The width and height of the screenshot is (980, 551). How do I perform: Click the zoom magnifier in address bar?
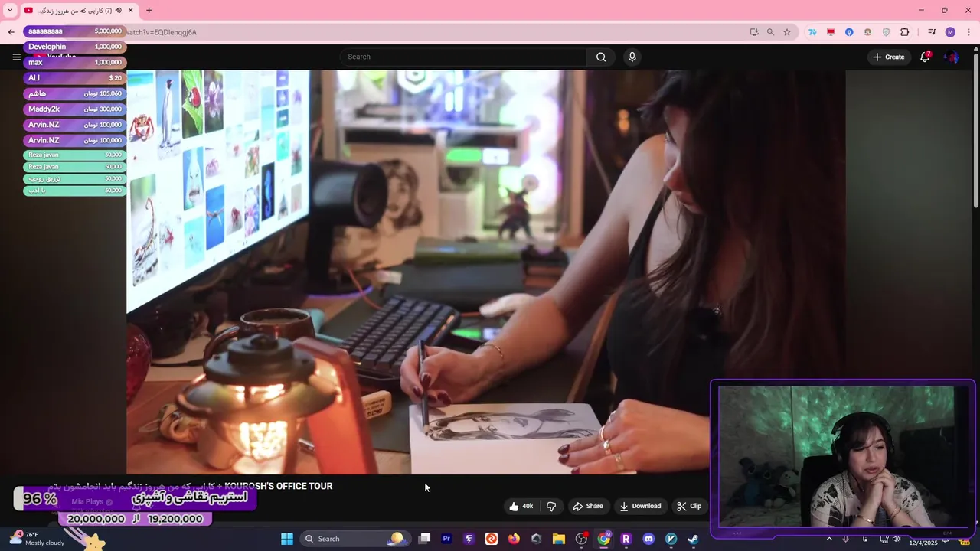pos(770,32)
